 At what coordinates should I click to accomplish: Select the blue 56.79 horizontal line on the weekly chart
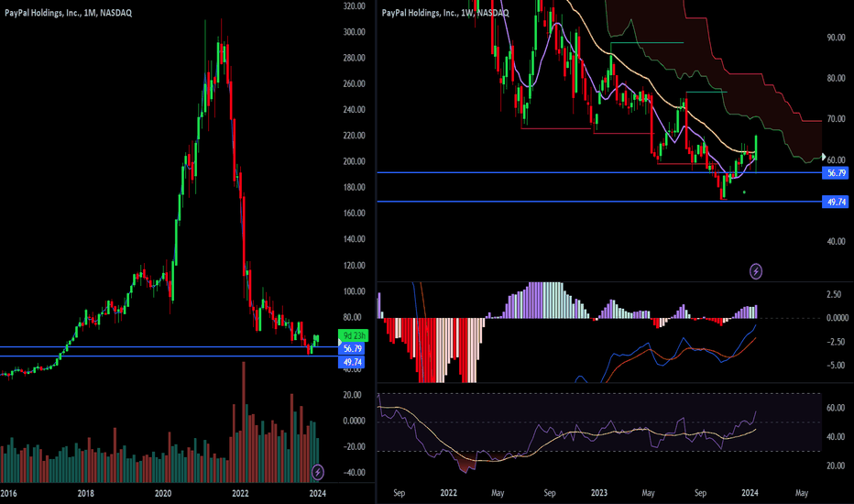pyautogui.click(x=599, y=172)
